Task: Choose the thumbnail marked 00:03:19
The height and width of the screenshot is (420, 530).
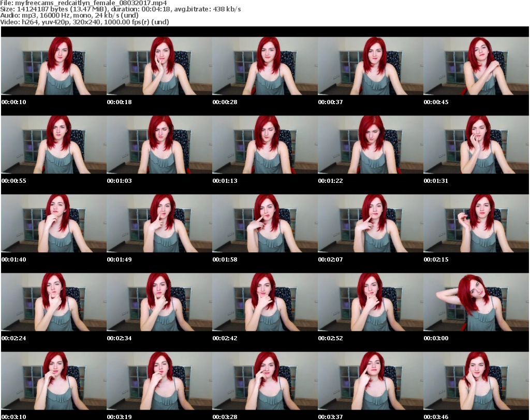Action: 159,381
